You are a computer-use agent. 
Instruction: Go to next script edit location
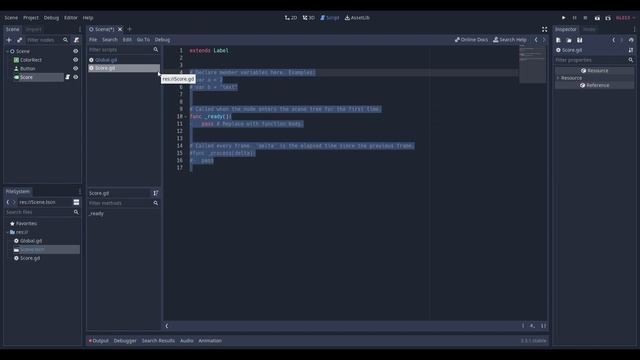pos(544,40)
